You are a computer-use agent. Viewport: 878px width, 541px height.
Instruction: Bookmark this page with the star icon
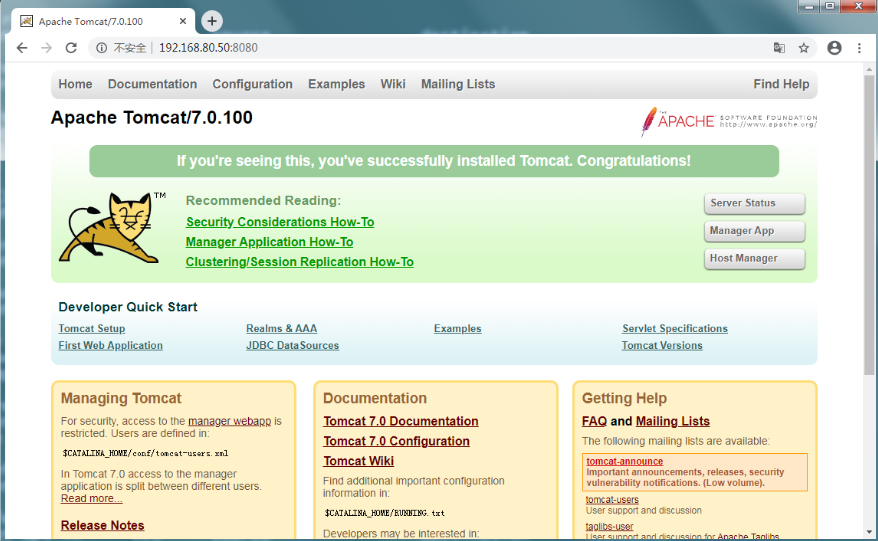(804, 47)
